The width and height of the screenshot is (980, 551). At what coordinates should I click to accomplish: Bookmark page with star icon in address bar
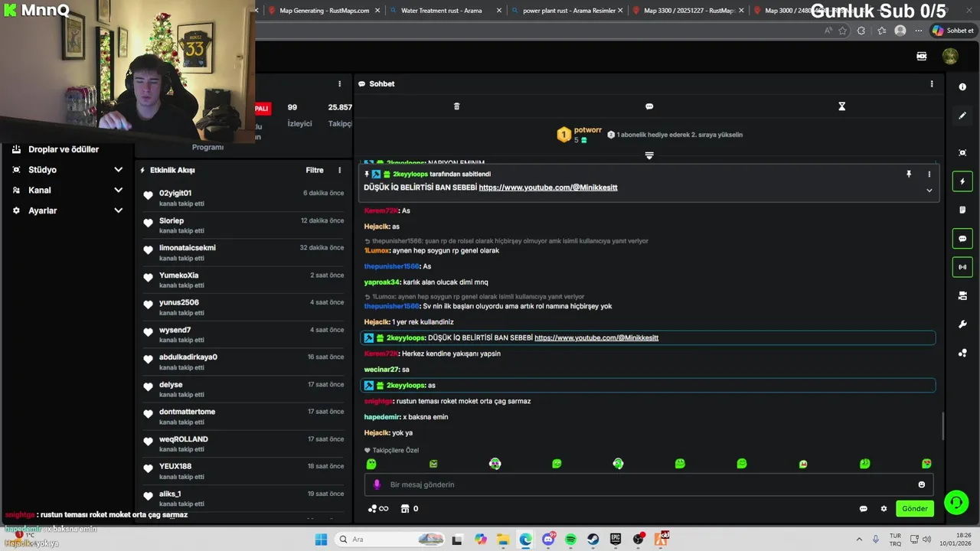click(x=843, y=31)
